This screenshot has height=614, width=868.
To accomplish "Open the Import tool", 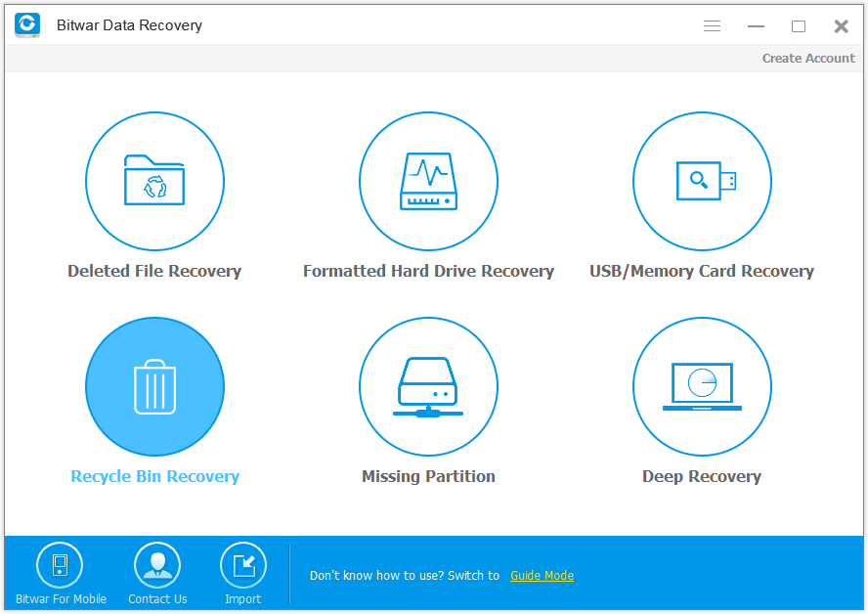I will click(x=242, y=565).
